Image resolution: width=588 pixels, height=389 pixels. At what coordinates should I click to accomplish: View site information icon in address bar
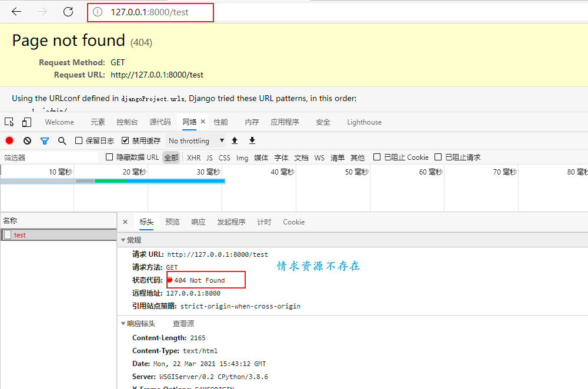[98, 12]
